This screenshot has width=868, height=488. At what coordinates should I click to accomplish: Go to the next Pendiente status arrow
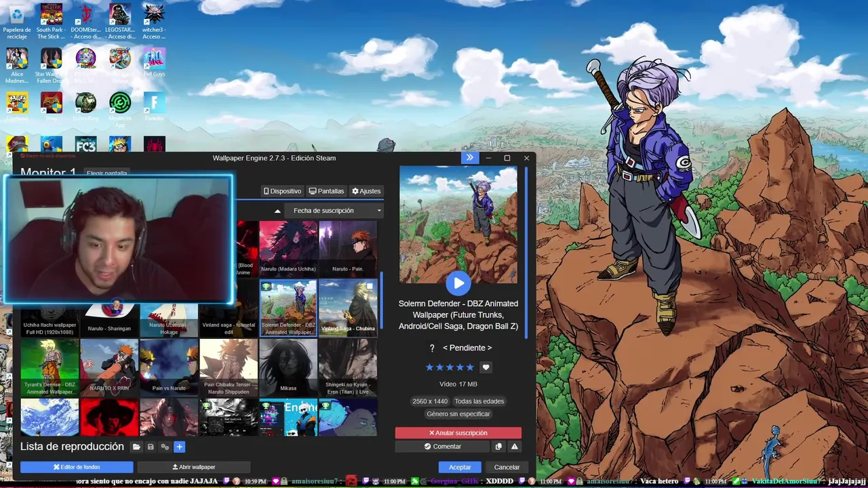point(489,348)
